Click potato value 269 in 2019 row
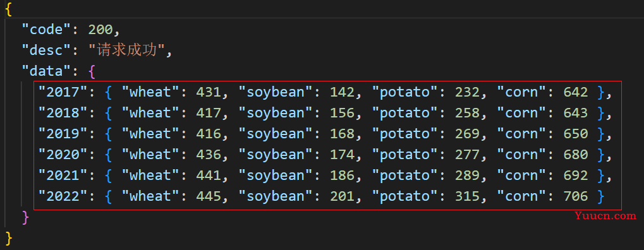644x250 pixels. 468,134
